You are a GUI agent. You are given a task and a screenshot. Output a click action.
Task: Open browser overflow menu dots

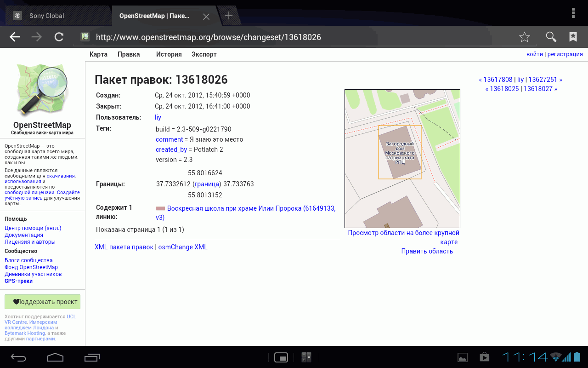point(573,13)
